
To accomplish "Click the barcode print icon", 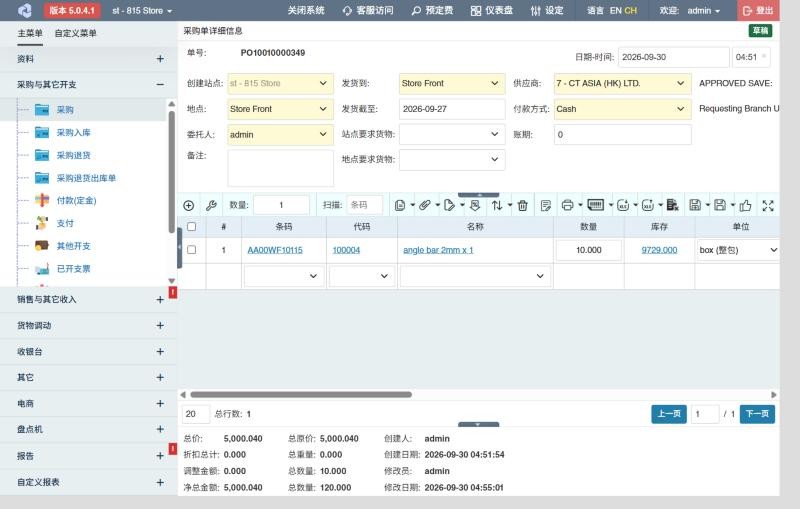I will pyautogui.click(x=595, y=205).
